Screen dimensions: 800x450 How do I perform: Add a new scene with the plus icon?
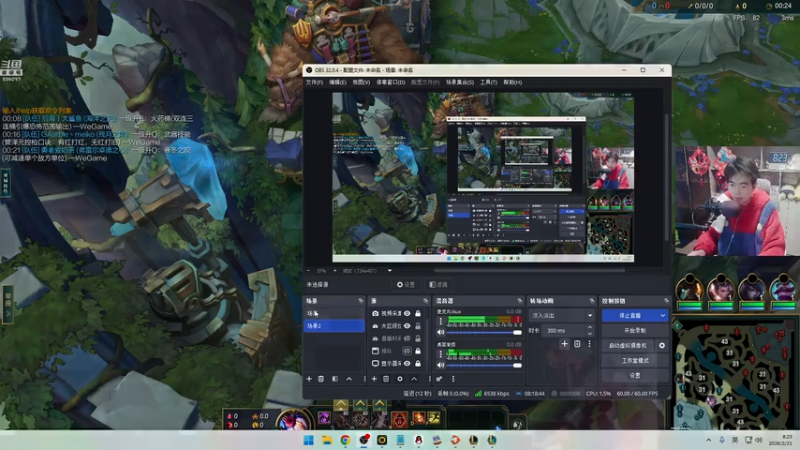pos(309,379)
